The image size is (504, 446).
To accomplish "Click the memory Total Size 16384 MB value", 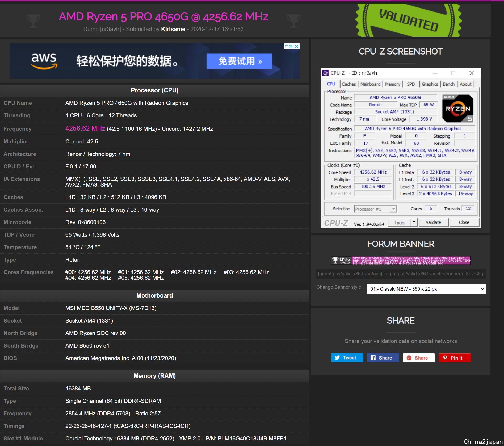I will click(78, 389).
